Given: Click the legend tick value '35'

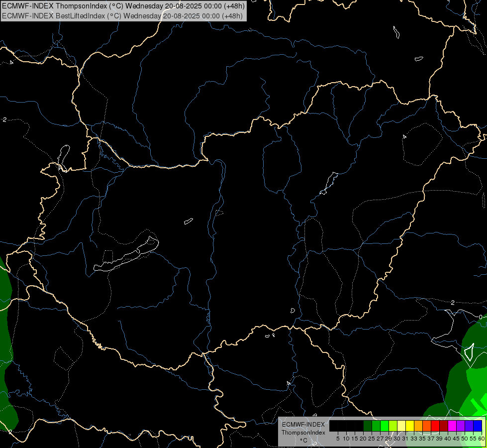Looking at the screenshot, I should (422, 439).
